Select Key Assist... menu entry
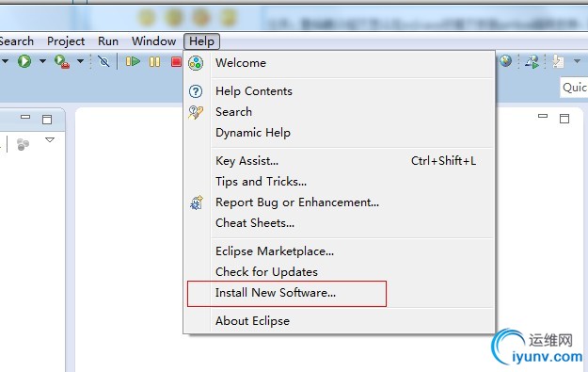 (340, 161)
